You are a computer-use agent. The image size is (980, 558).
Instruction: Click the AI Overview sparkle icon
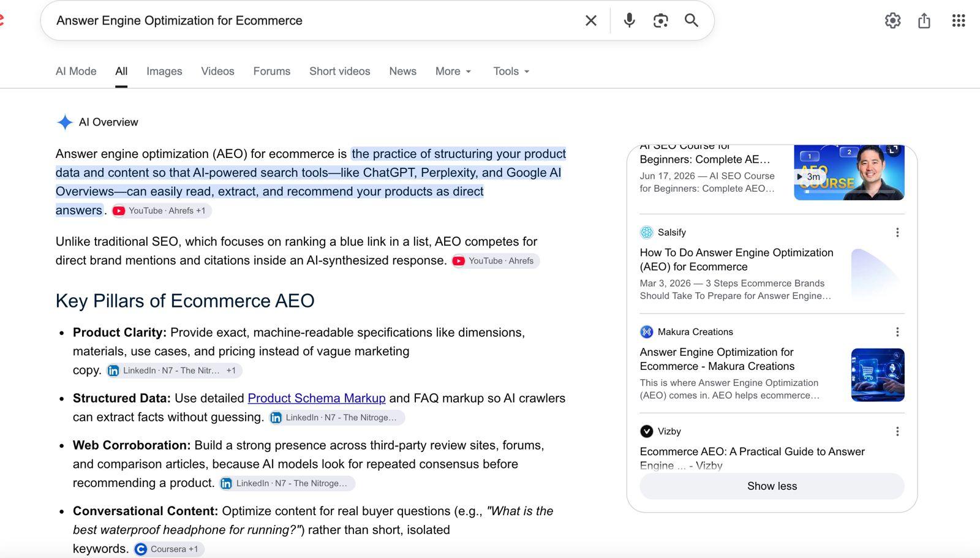tap(65, 122)
